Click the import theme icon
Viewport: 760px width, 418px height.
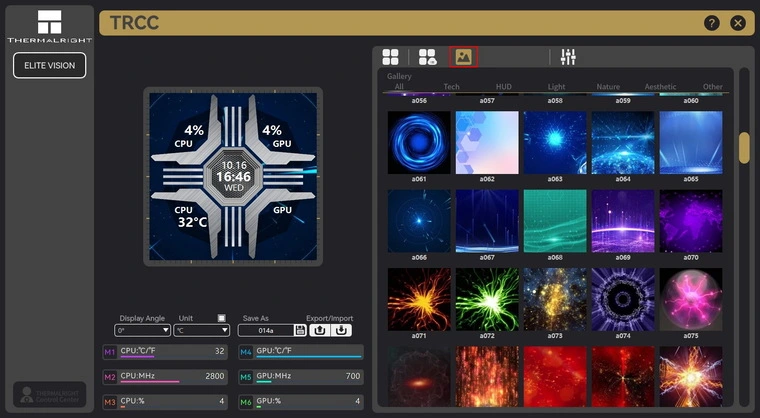(x=341, y=330)
